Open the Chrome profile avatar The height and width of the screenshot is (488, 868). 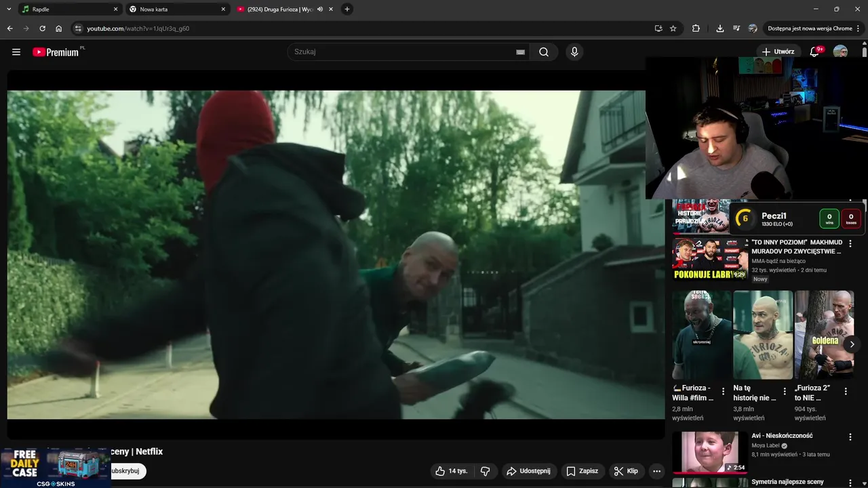pos(753,28)
